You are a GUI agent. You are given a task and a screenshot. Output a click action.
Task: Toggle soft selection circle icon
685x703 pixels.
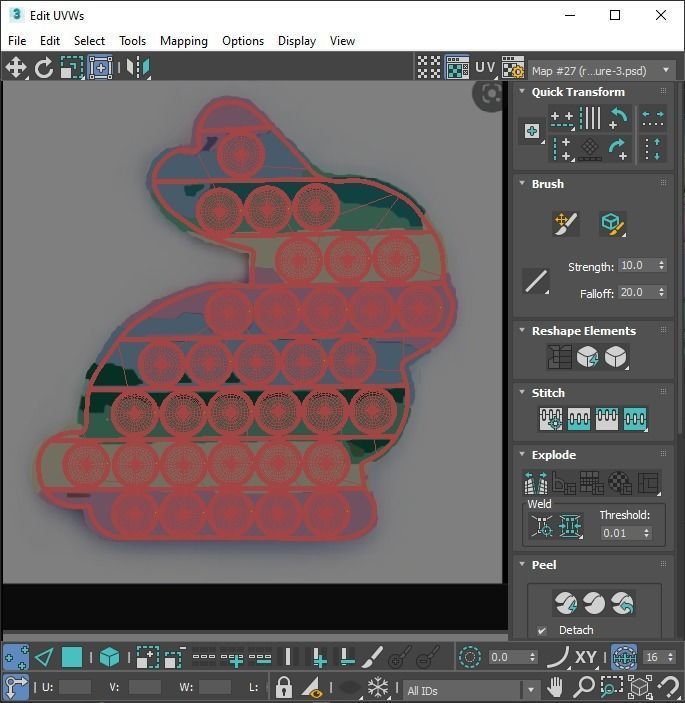(470, 657)
